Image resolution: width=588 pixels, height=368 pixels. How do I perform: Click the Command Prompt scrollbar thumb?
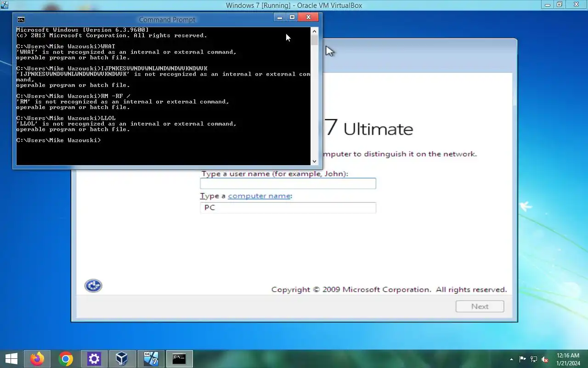(314, 40)
